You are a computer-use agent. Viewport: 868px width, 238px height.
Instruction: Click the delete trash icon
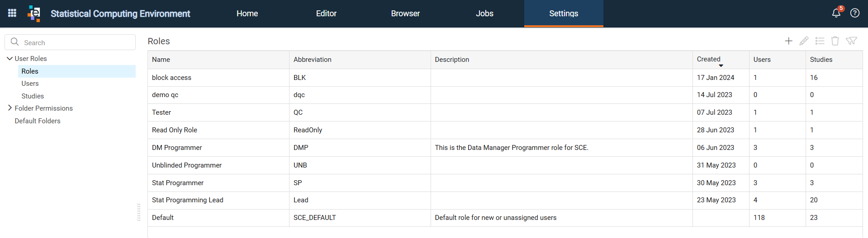(x=835, y=41)
